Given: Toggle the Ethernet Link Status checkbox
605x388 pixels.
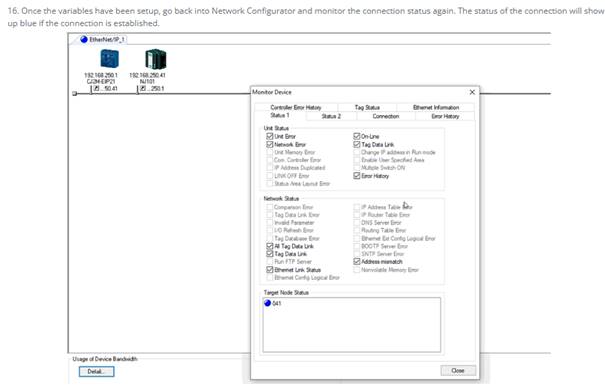Looking at the screenshot, I should tap(270, 270).
